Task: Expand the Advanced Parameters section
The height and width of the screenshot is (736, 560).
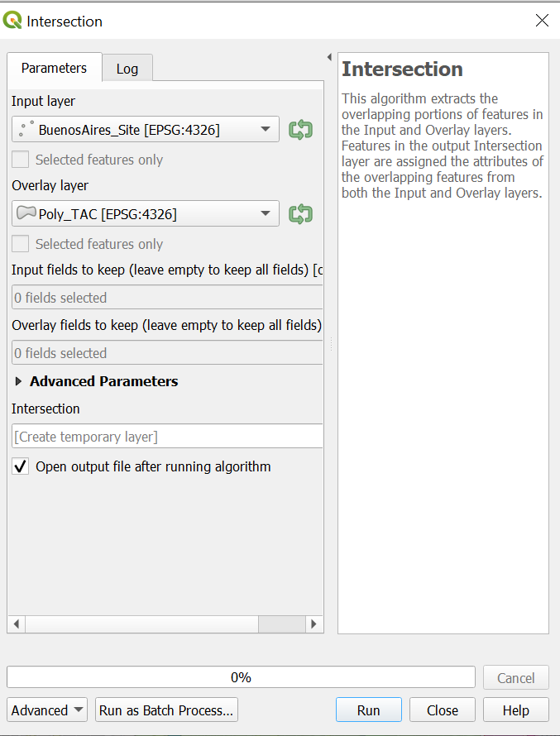Action: 17,381
